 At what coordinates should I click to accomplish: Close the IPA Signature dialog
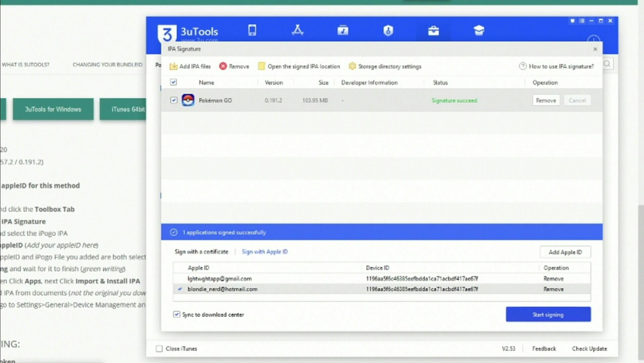595,49
